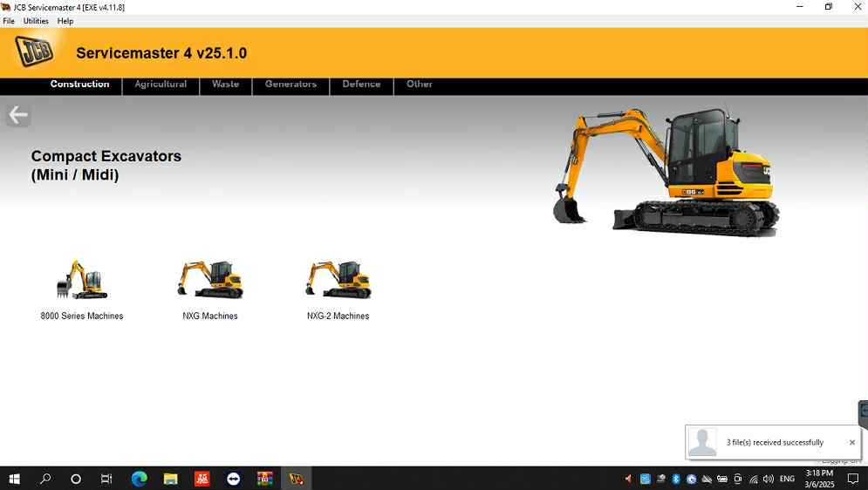Click the Servicemaster 4 v25.1.0 title

(161, 53)
